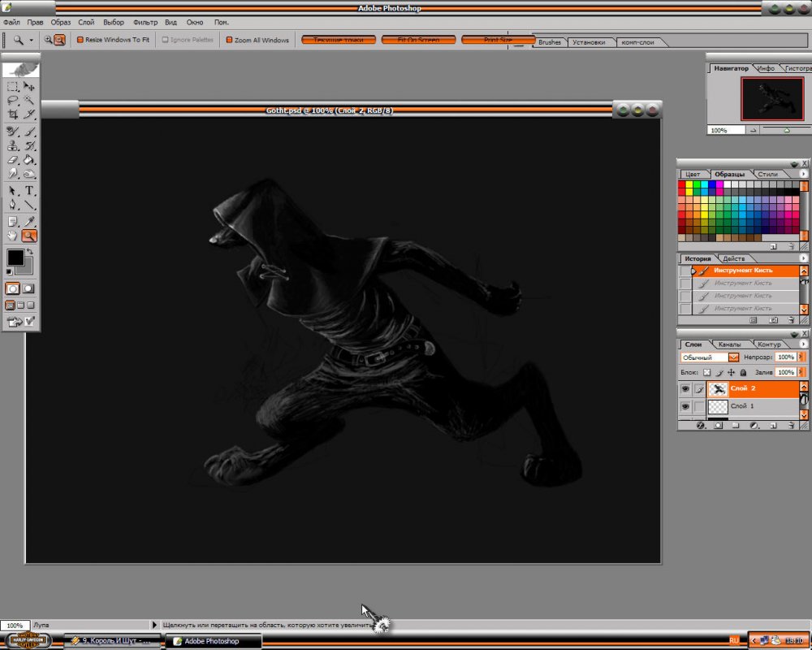Activate the Eyedropper tool
This screenshot has height=650, width=812.
29,221
